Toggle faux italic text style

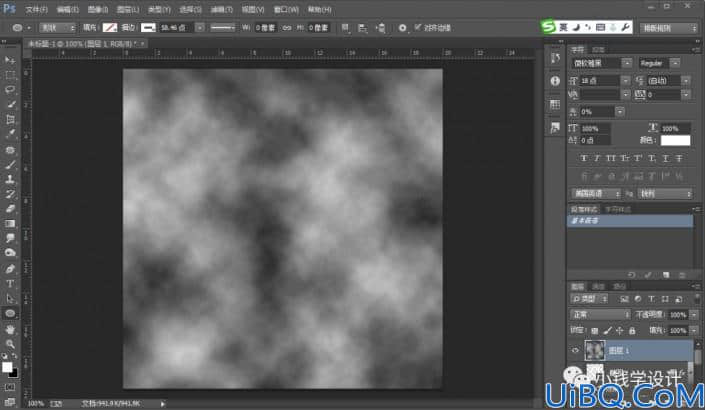597,158
